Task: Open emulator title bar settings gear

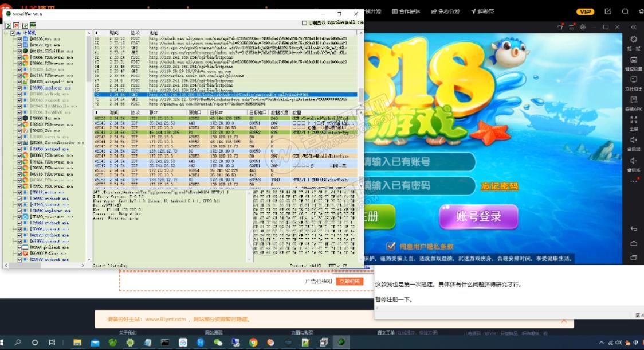Action: pos(583,27)
